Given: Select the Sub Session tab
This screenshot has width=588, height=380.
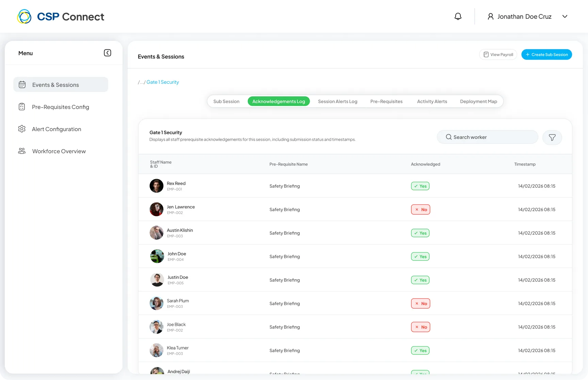Looking at the screenshot, I should [x=226, y=101].
